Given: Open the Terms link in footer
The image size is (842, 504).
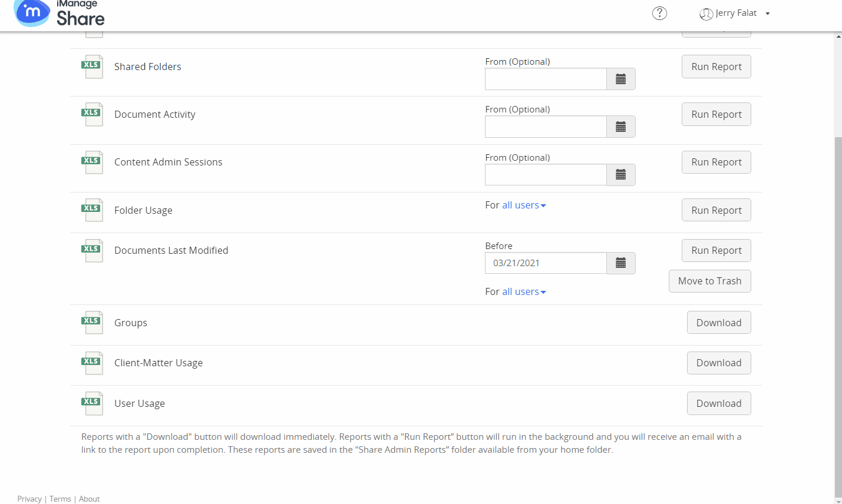Looking at the screenshot, I should [x=60, y=499].
